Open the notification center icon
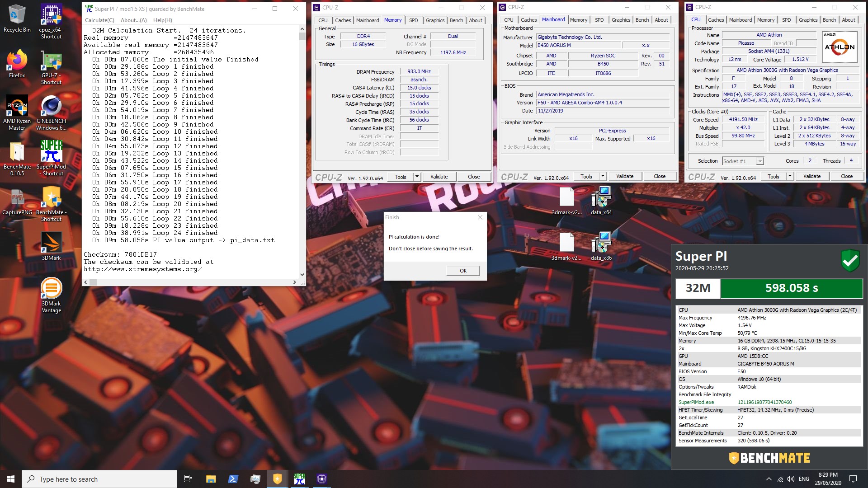 click(853, 479)
